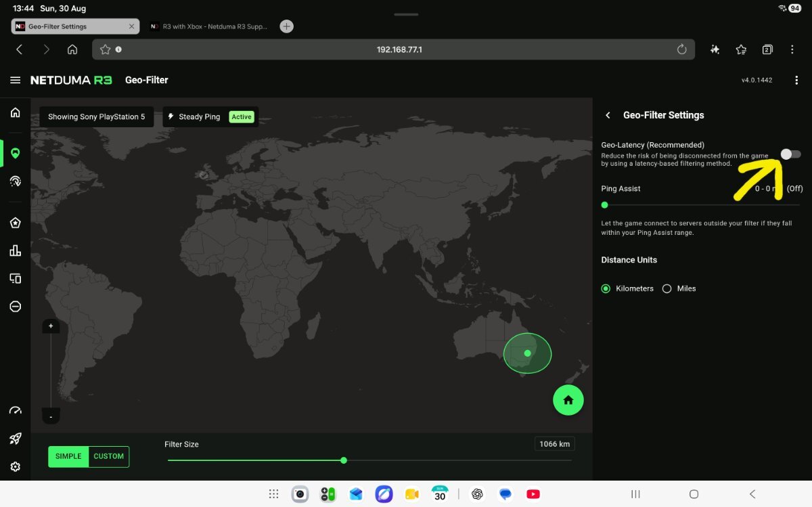
Task: Open the Device Manager sidebar icon
Action: coord(15,278)
